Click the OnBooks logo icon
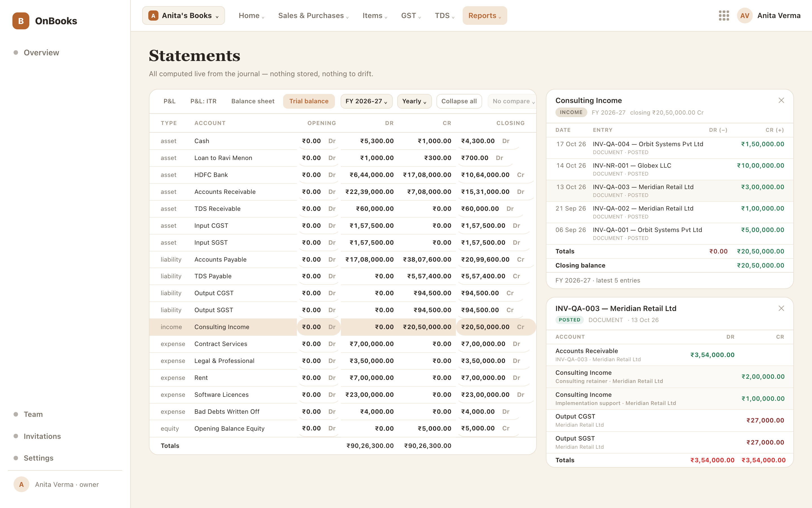 (x=21, y=21)
